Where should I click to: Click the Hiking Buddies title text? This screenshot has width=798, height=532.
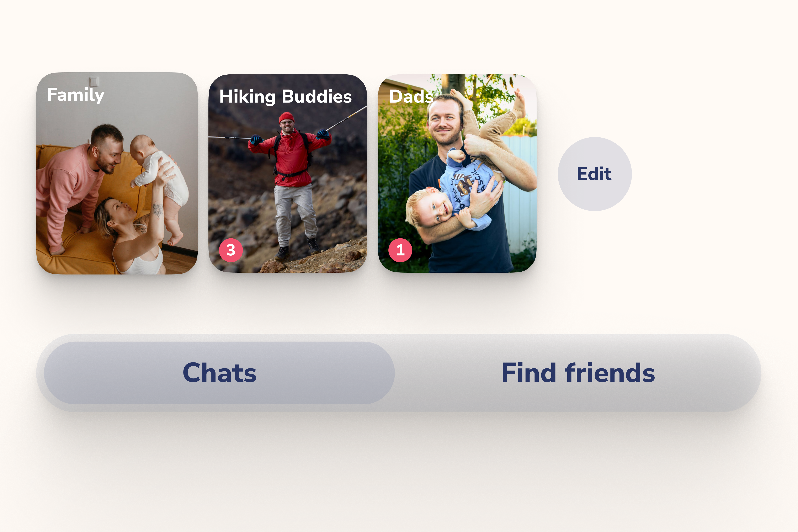(x=285, y=97)
